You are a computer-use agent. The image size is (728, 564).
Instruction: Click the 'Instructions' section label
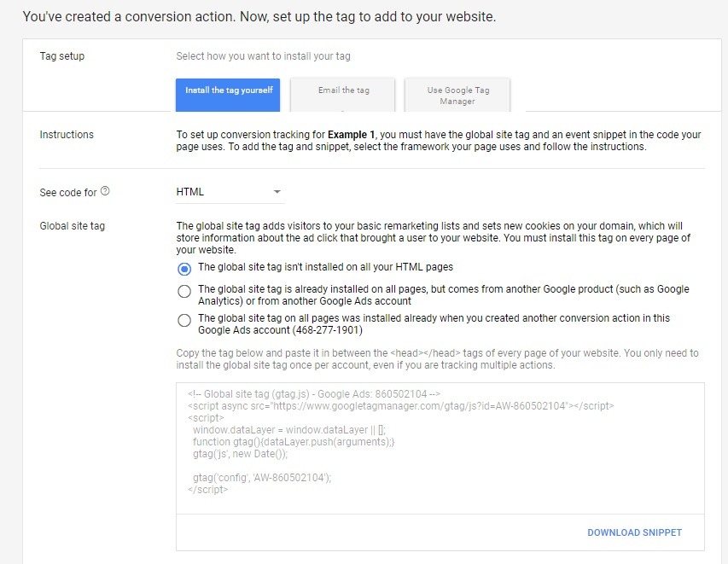pyautogui.click(x=67, y=135)
